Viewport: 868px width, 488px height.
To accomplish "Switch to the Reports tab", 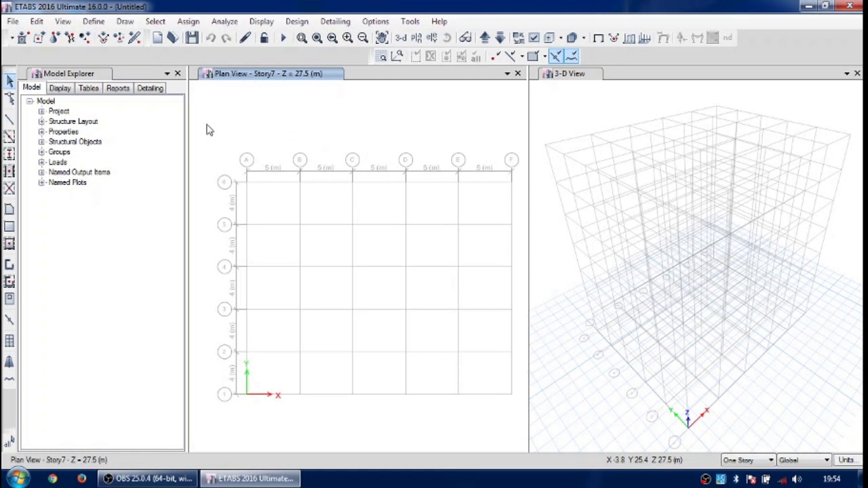I will pos(117,88).
